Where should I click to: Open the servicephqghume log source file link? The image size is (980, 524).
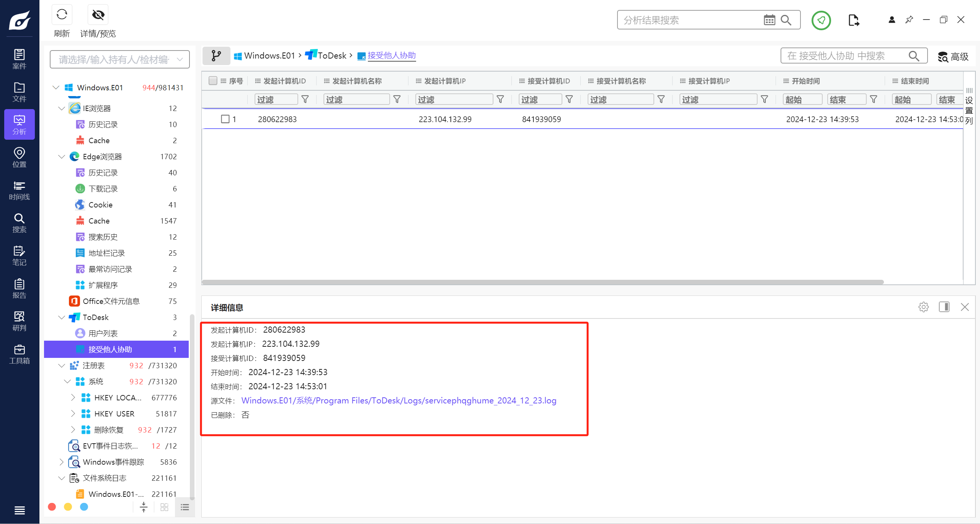(399, 401)
